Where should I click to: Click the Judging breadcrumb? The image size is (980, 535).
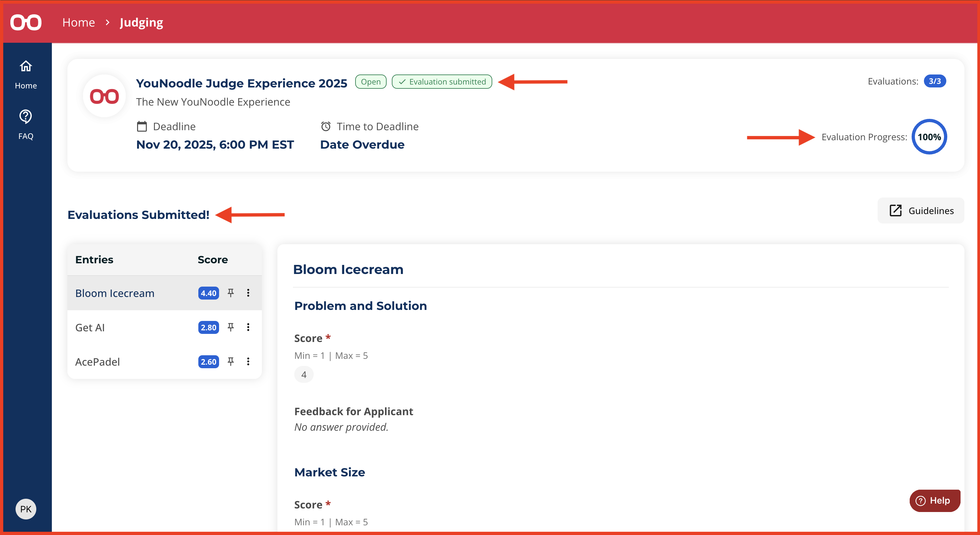click(141, 22)
